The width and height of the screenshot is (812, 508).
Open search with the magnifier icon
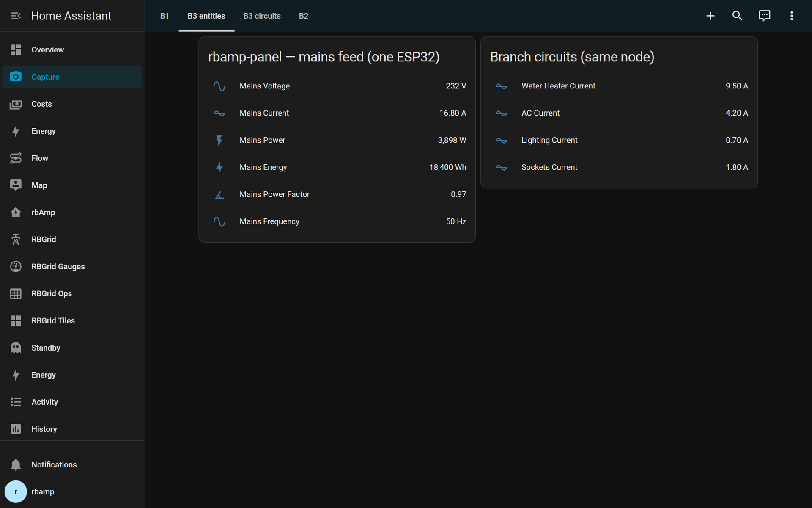tap(738, 16)
